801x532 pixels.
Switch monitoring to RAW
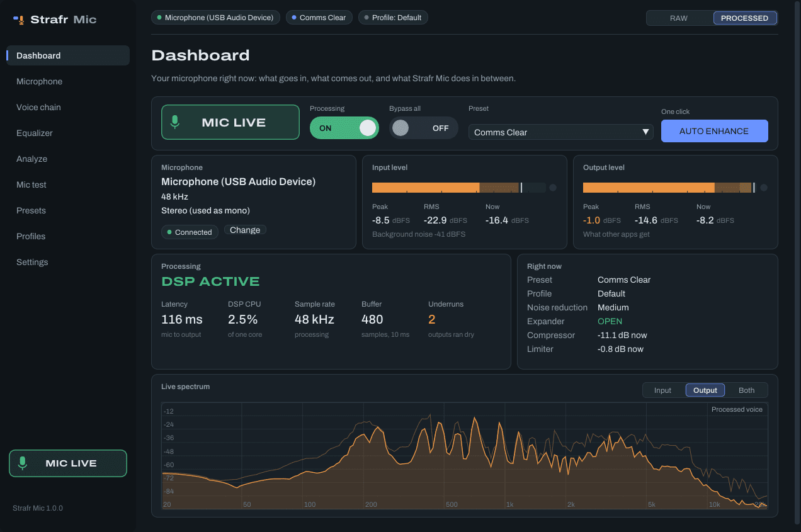coord(679,18)
